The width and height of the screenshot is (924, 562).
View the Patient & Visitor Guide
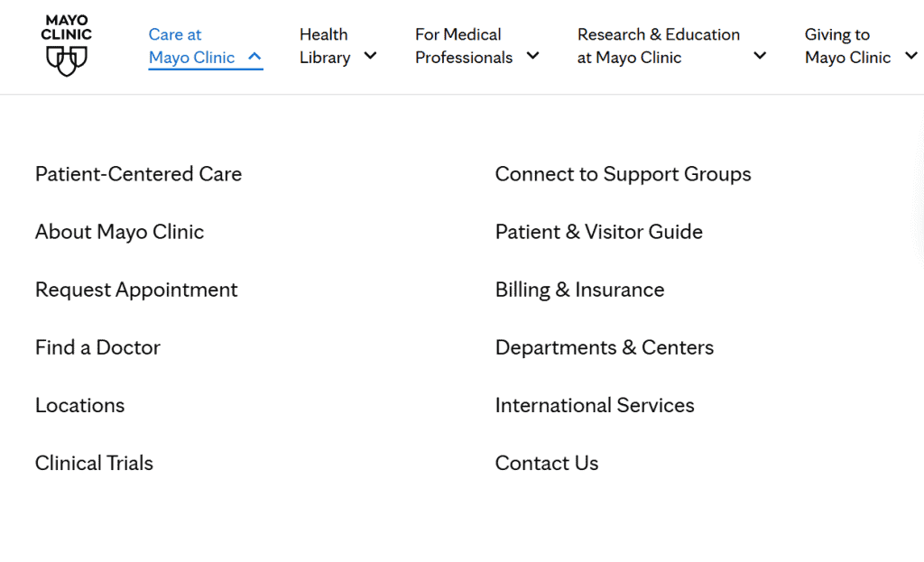coord(598,232)
